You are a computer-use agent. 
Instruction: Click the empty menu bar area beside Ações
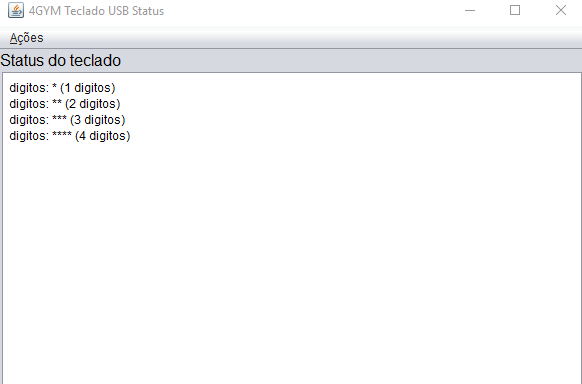point(312,38)
